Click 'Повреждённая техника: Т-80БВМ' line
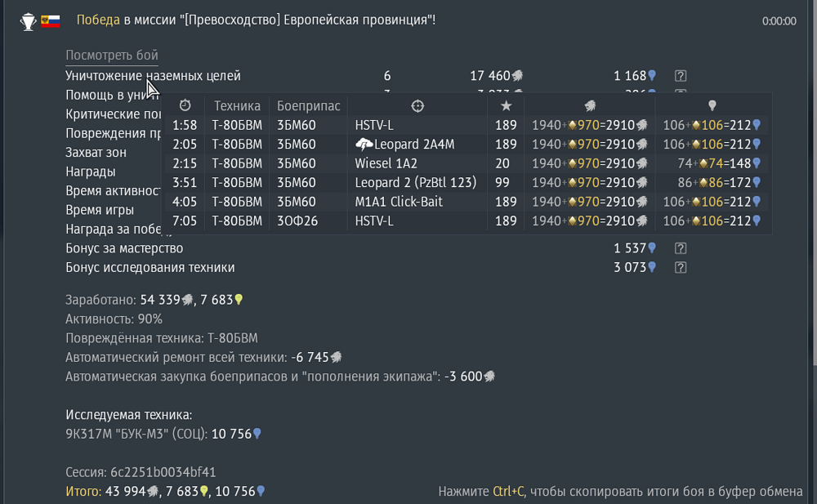Image resolution: width=817 pixels, height=504 pixels. 162,338
